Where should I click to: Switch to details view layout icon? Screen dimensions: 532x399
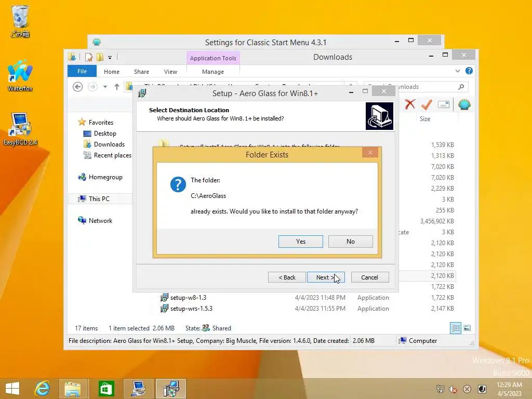point(456,328)
